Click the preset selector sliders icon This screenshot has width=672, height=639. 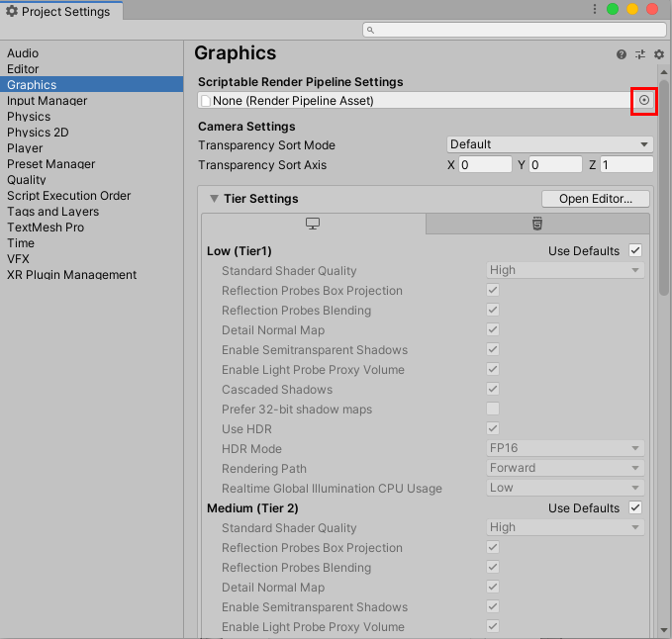pos(640,54)
